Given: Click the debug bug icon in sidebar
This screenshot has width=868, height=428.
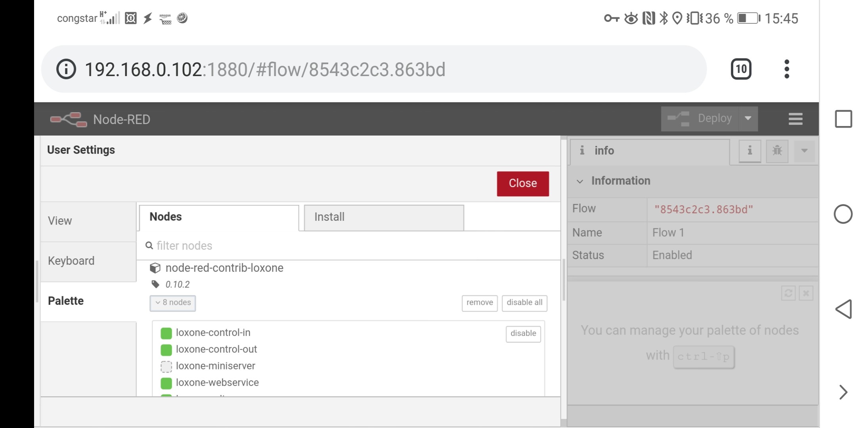Looking at the screenshot, I should (x=777, y=151).
